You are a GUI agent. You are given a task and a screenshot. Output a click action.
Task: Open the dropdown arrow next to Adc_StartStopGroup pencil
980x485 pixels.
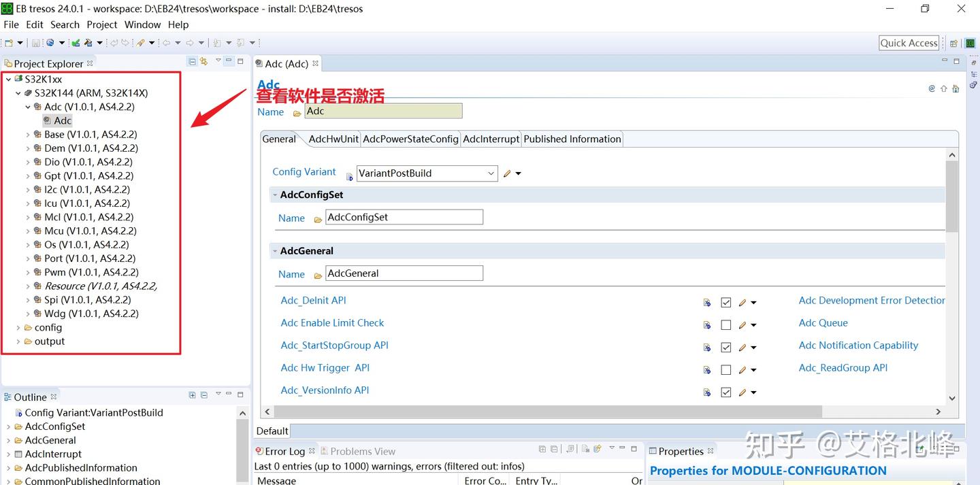click(753, 348)
